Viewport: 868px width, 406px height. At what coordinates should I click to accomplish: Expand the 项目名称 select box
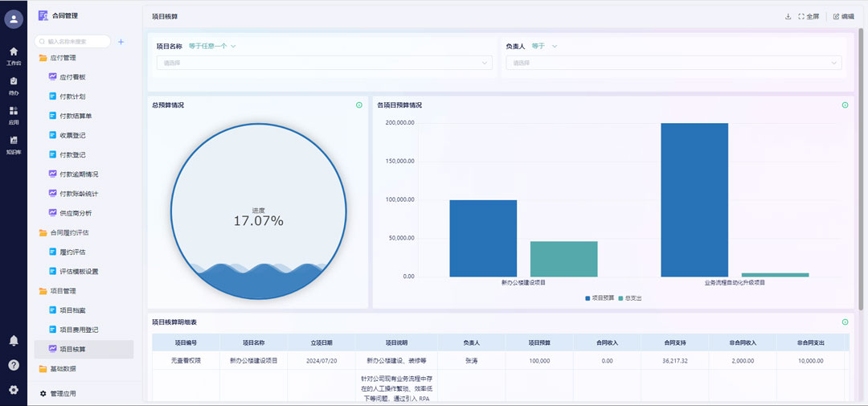(x=320, y=63)
